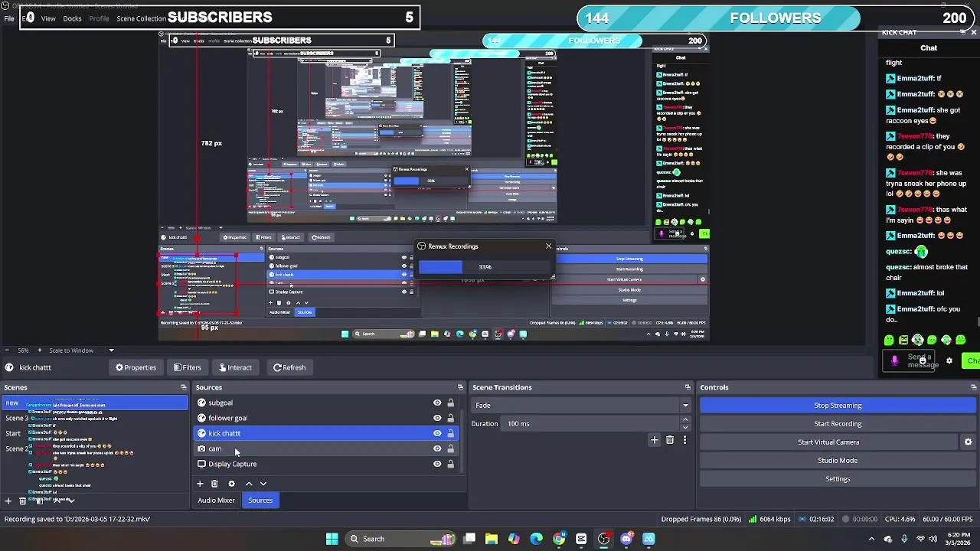Toggle lock on kick chattt source
This screenshot has width=980, height=551.
tap(450, 433)
